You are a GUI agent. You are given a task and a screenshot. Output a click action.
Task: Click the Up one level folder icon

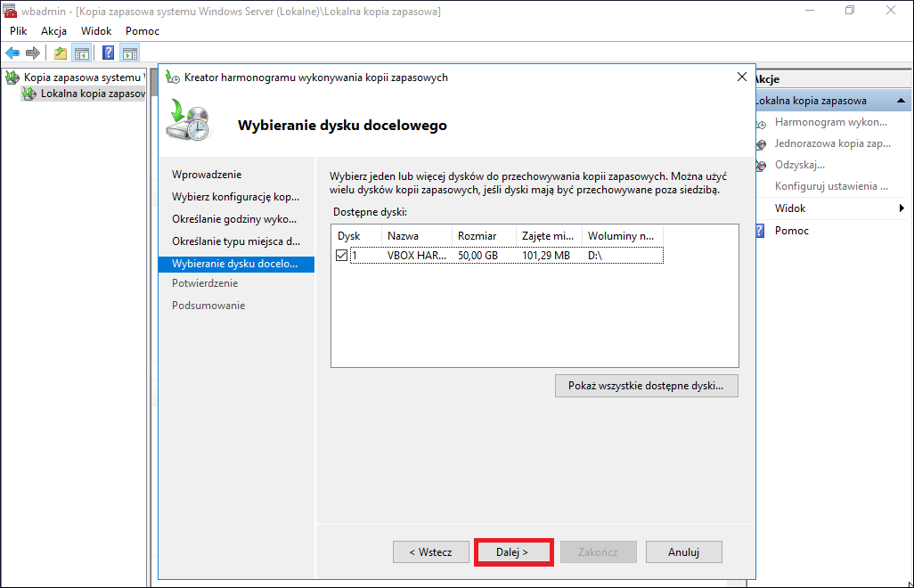(61, 53)
